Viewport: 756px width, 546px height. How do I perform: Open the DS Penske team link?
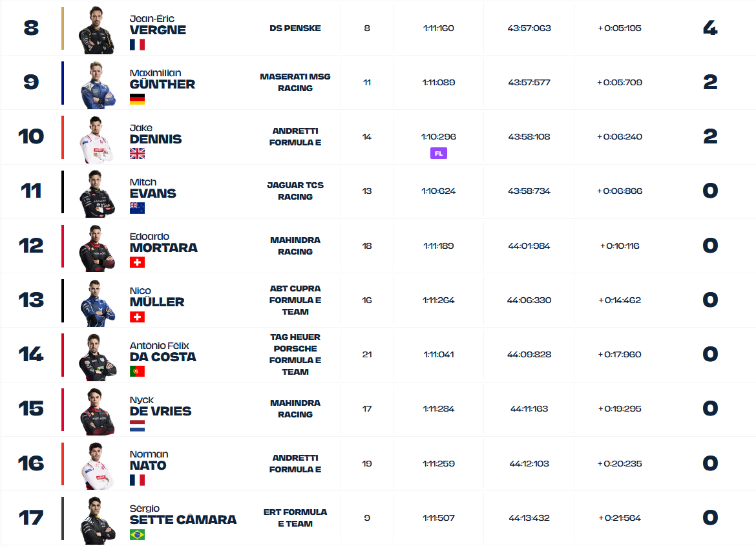pyautogui.click(x=295, y=28)
